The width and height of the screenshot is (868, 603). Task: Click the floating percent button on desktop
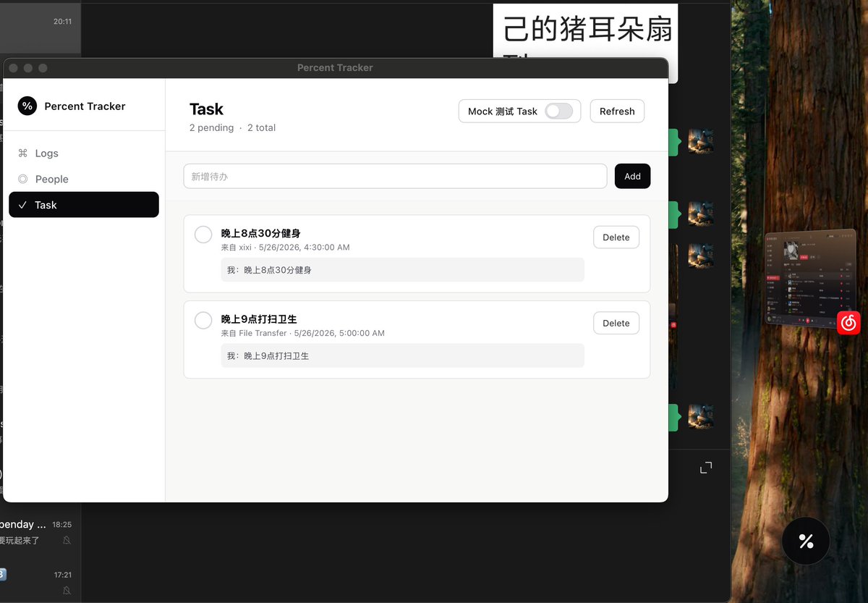point(806,541)
